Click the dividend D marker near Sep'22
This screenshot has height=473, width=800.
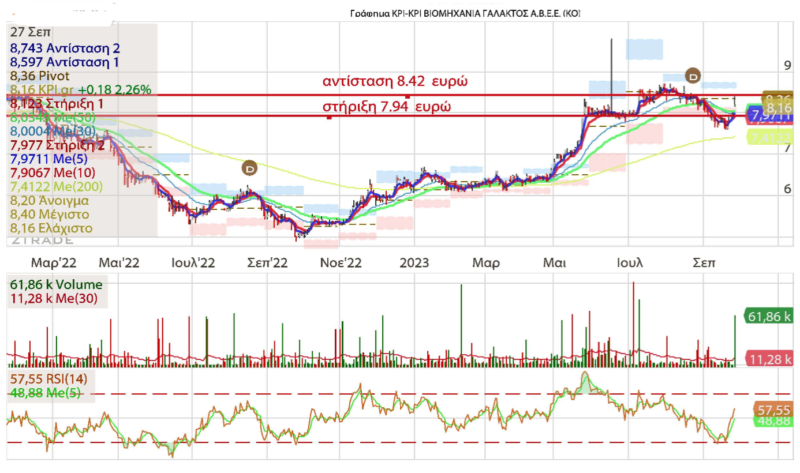[x=249, y=169]
